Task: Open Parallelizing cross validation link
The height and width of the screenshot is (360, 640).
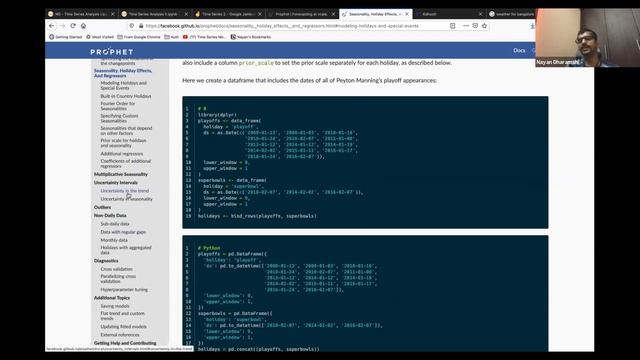Action: (118, 279)
